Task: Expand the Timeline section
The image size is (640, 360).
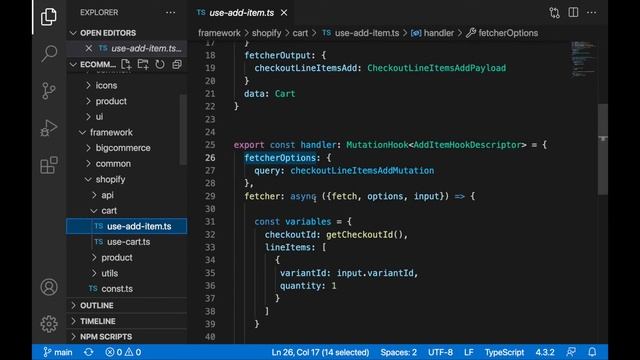Action: [127, 321]
